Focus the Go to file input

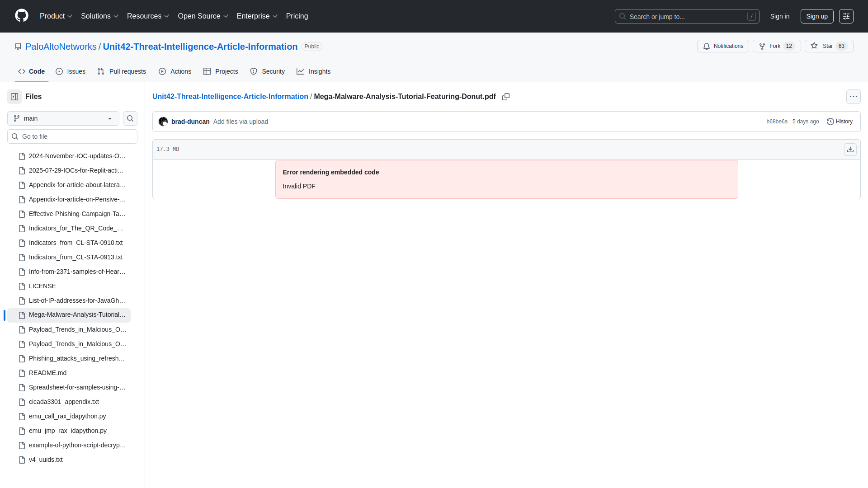coord(72,136)
